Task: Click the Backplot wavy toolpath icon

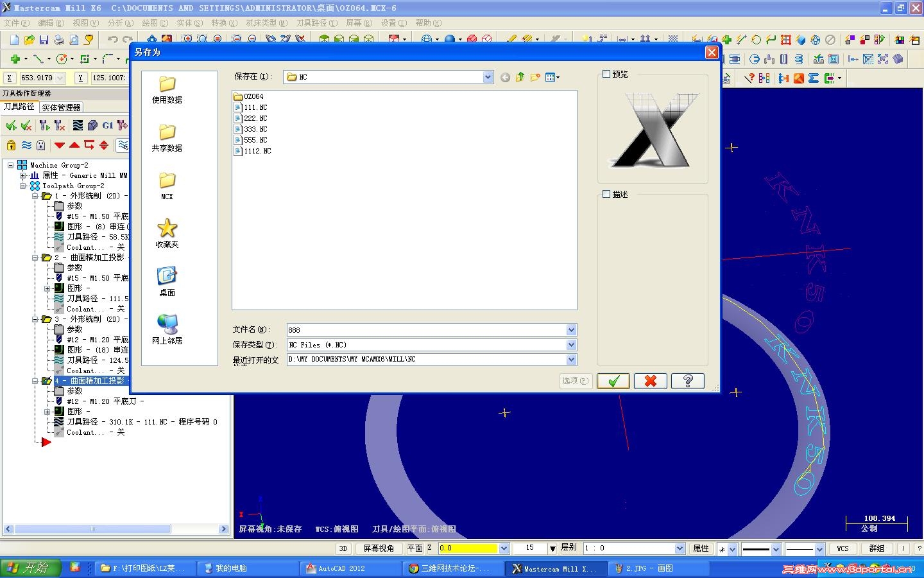Action: (x=77, y=125)
